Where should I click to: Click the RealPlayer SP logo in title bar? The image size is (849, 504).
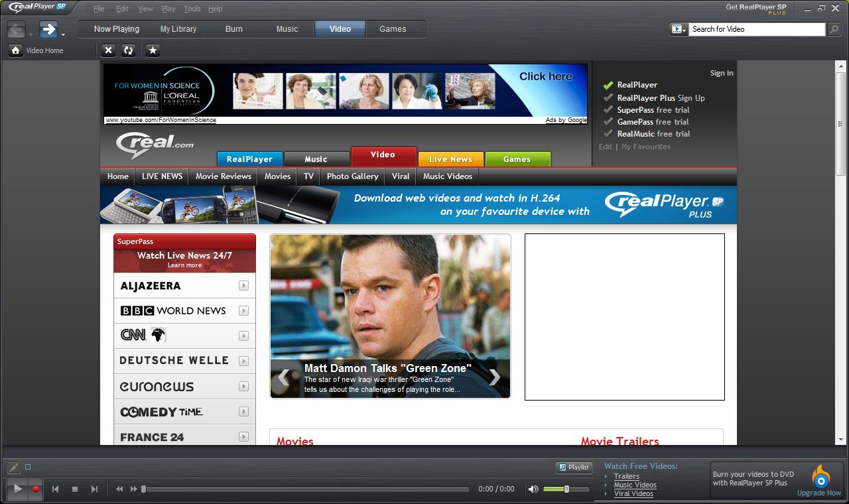pos(37,8)
